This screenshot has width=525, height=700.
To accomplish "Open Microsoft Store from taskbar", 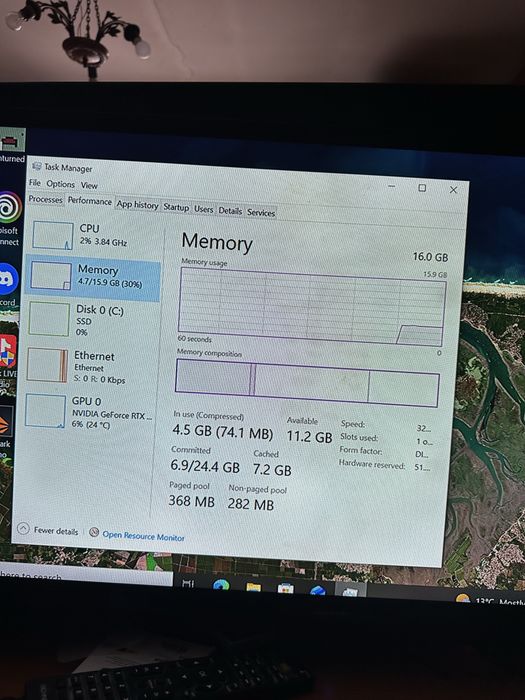I will coord(285,588).
